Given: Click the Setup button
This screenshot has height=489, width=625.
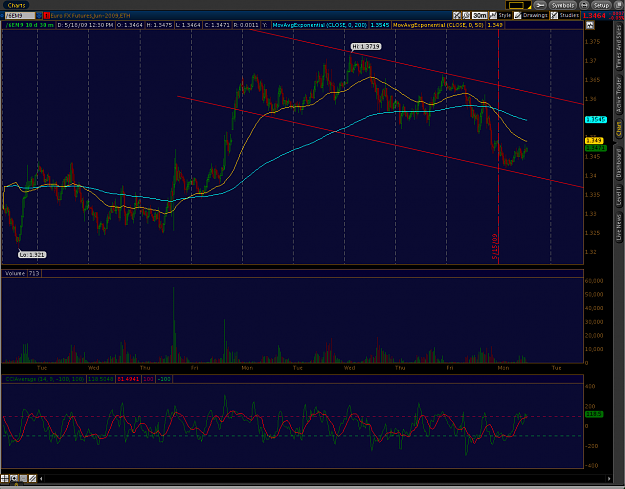Looking at the screenshot, I should point(601,5).
